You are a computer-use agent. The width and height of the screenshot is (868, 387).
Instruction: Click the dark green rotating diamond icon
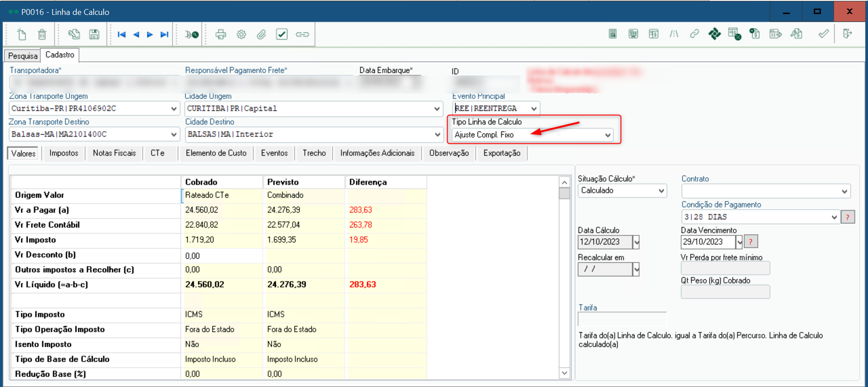pos(714,34)
